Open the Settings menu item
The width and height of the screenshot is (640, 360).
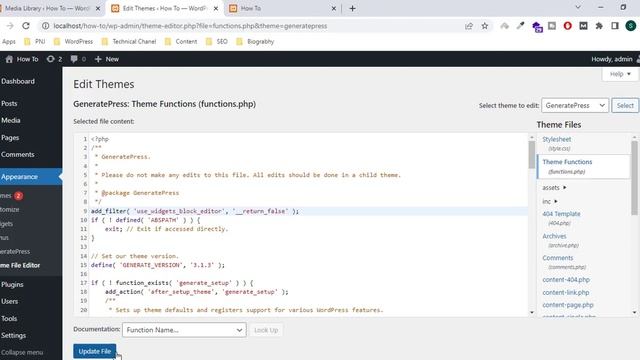[x=13, y=335]
